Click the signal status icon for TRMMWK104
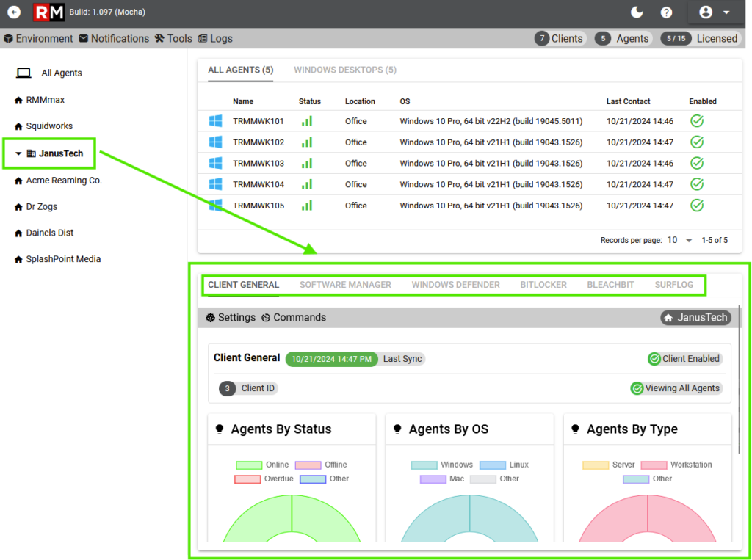752x560 pixels. point(307,184)
